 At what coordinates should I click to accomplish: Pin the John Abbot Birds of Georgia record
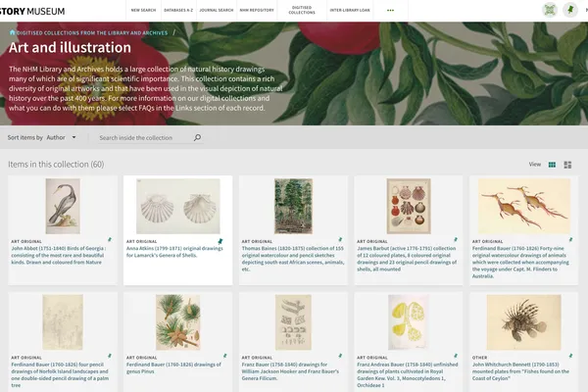pos(110,239)
